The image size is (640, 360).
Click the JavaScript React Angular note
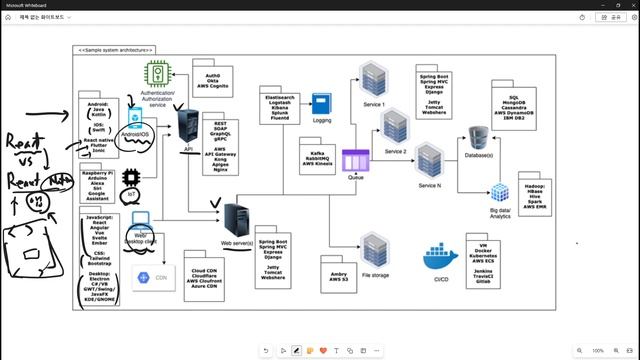click(100, 256)
